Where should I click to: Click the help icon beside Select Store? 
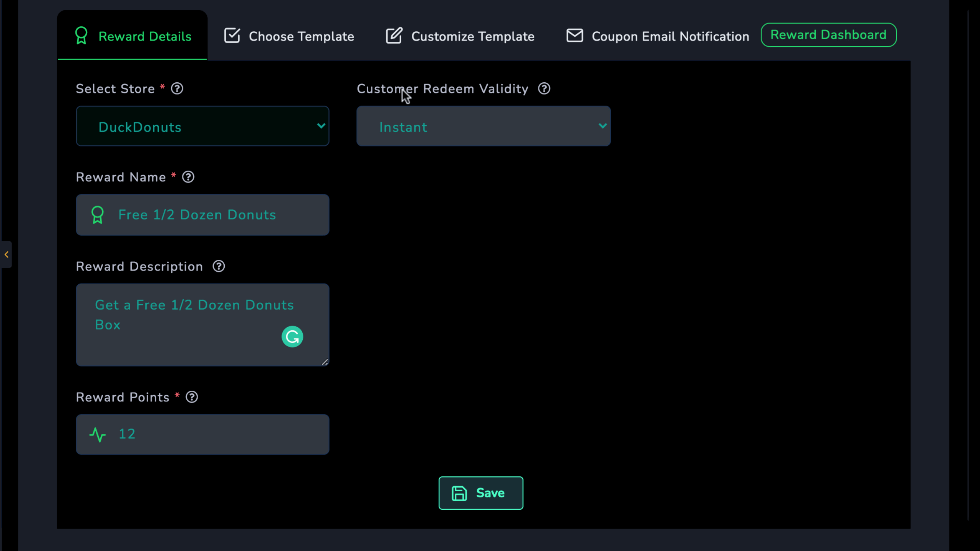(x=177, y=89)
